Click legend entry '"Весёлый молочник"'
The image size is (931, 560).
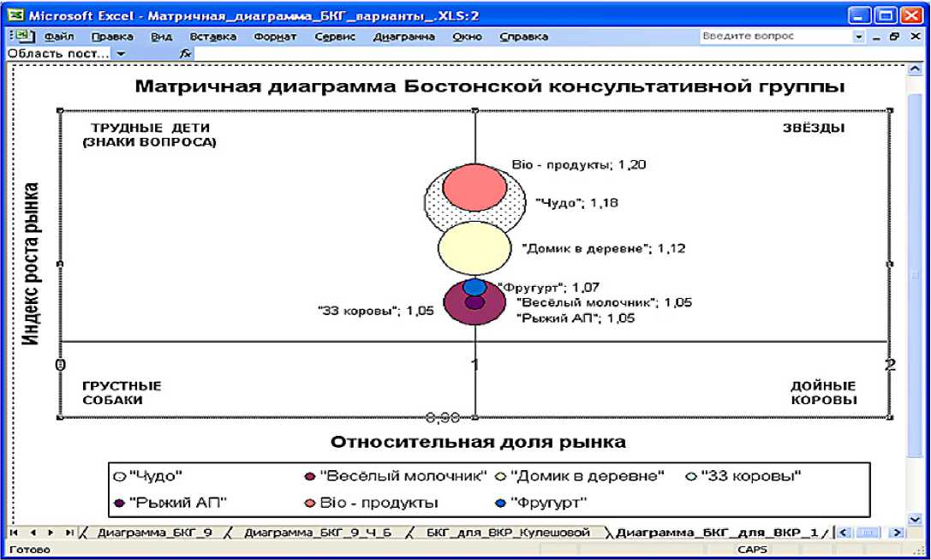point(396,476)
